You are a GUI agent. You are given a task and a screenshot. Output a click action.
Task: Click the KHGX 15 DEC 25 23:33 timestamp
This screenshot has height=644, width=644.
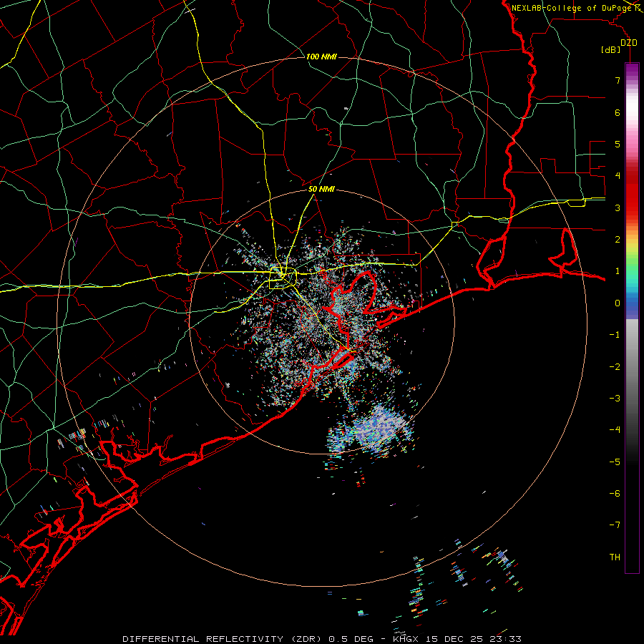pos(457,639)
